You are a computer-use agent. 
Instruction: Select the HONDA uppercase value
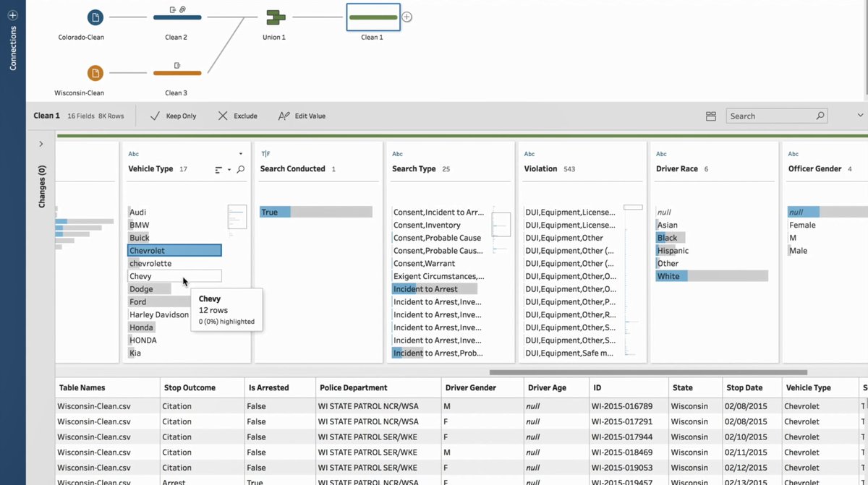[174, 340]
